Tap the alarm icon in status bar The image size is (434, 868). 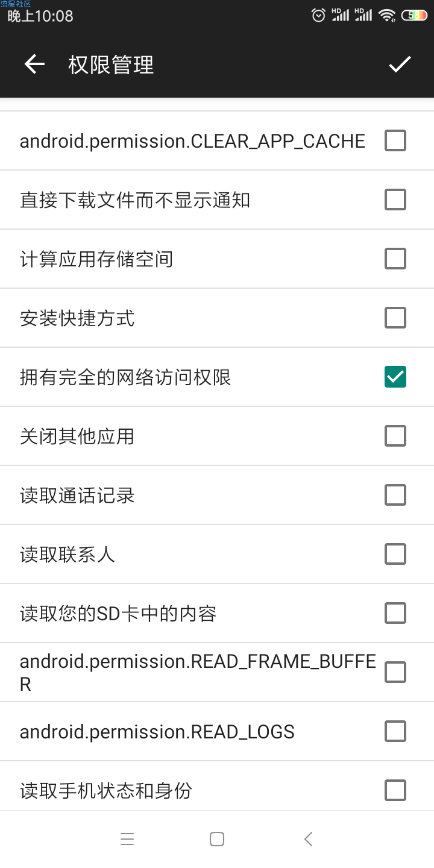319,15
